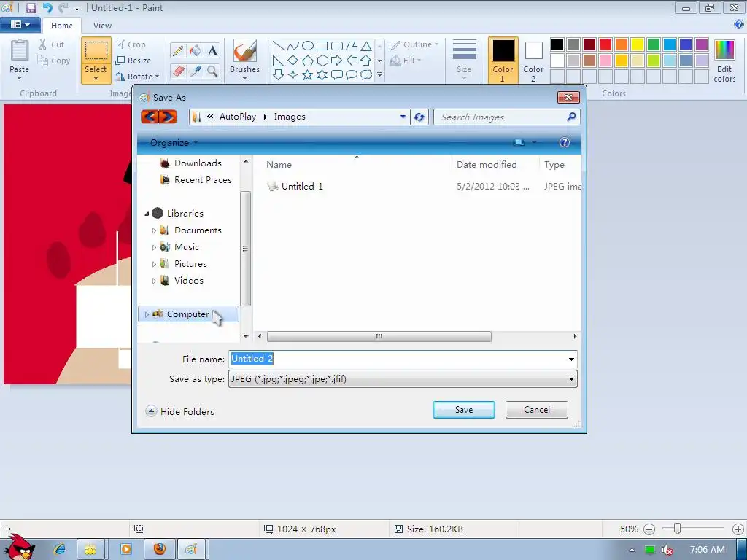Viewport: 747px width, 560px height.
Task: Select the Text tool (A)
Action: pos(212,50)
